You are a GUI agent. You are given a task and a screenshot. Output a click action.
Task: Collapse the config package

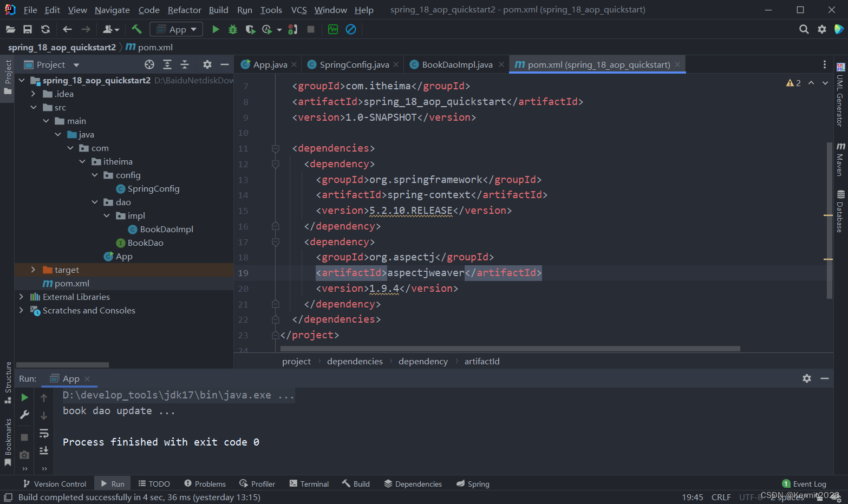(x=95, y=175)
